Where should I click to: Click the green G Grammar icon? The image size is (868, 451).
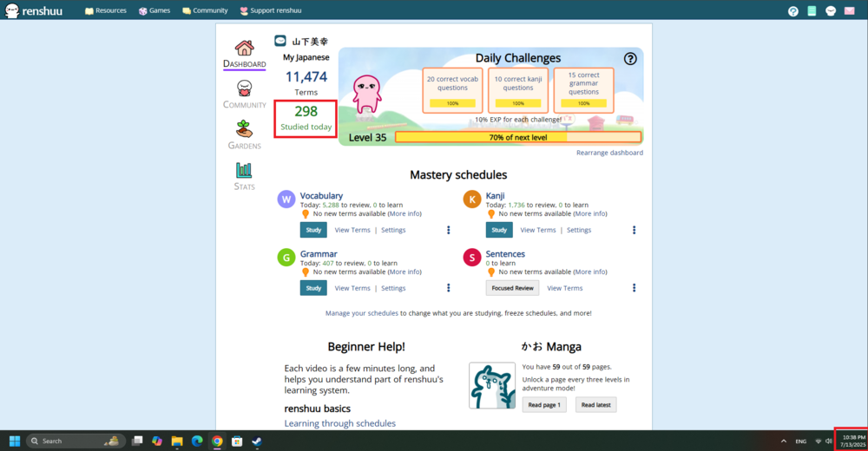[286, 258]
